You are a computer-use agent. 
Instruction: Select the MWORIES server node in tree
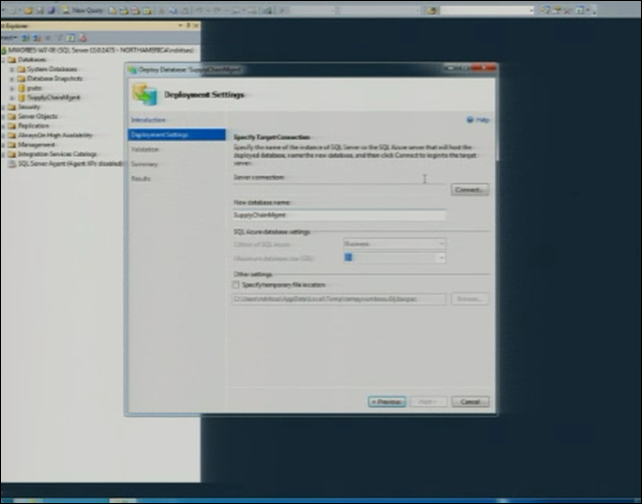click(x=97, y=50)
